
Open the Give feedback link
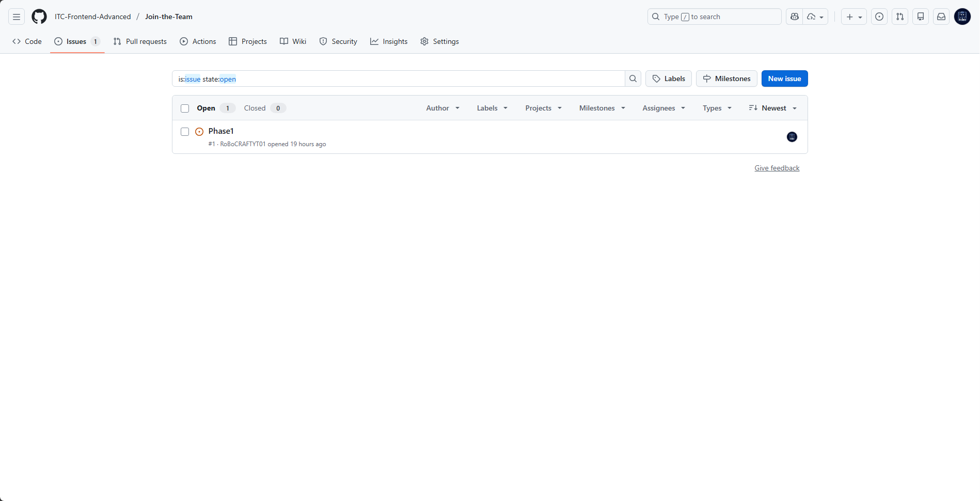pos(777,167)
